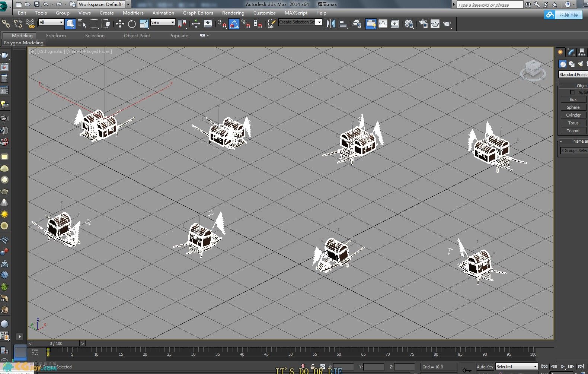
Task: Go to Start of animation
Action: (x=544, y=367)
